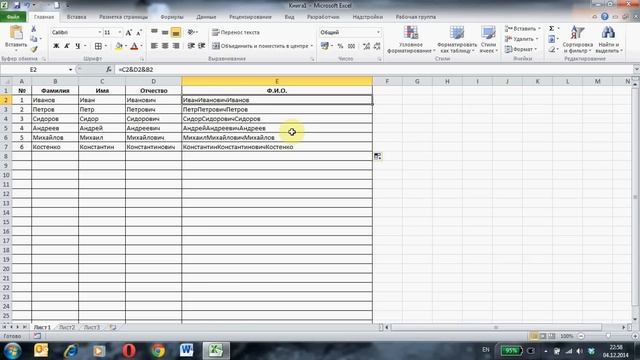Click the Удалить cells button
This screenshot has width=640, height=360.
521,39
